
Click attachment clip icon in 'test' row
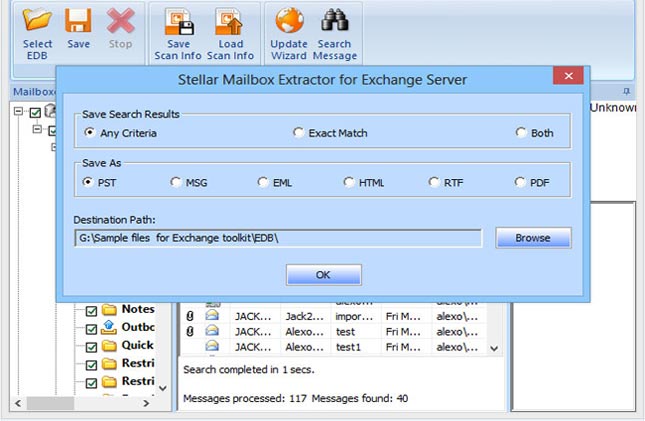[x=190, y=331]
